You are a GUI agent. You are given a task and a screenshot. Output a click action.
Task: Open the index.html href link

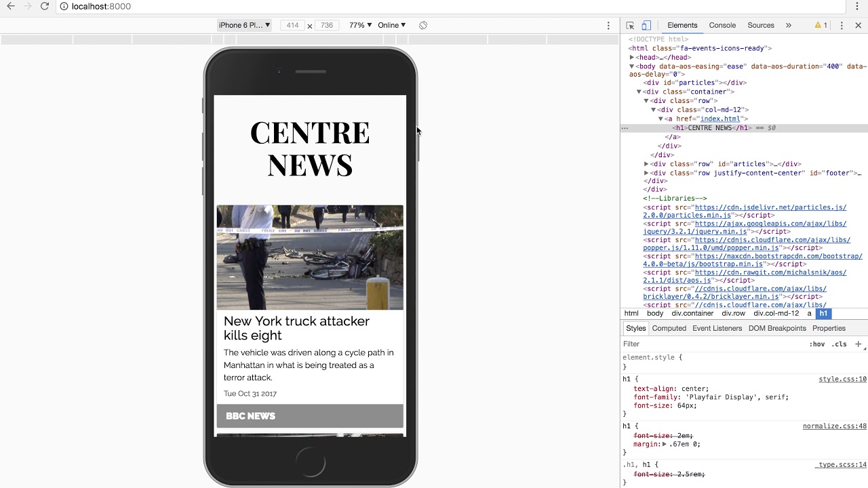click(x=720, y=119)
